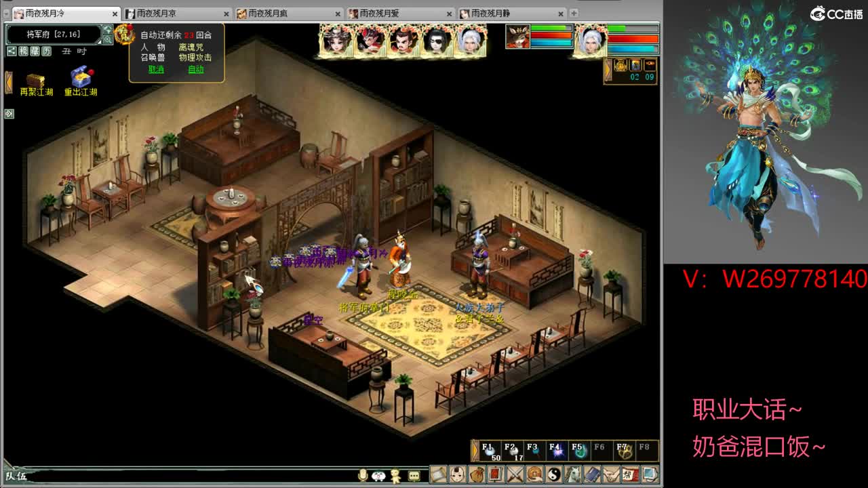Screen dimensions: 868x488
Task: Click the red banner flag icon
Action: [x=496, y=474]
